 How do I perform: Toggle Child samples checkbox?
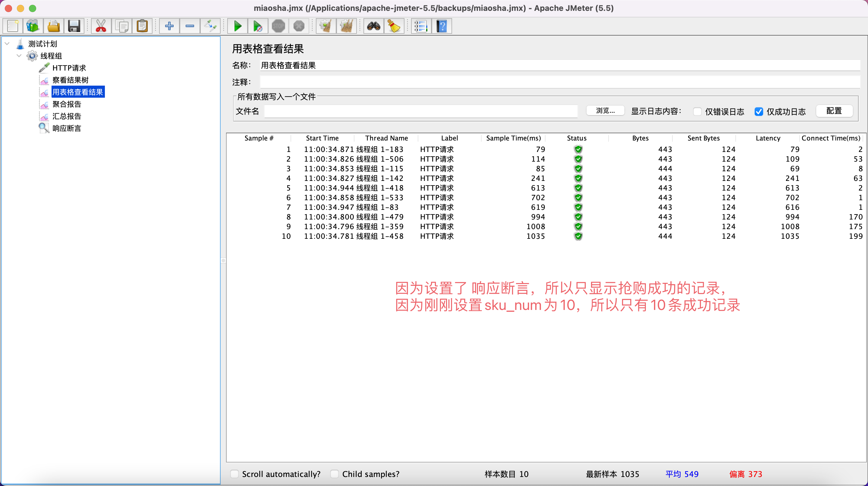(x=334, y=474)
